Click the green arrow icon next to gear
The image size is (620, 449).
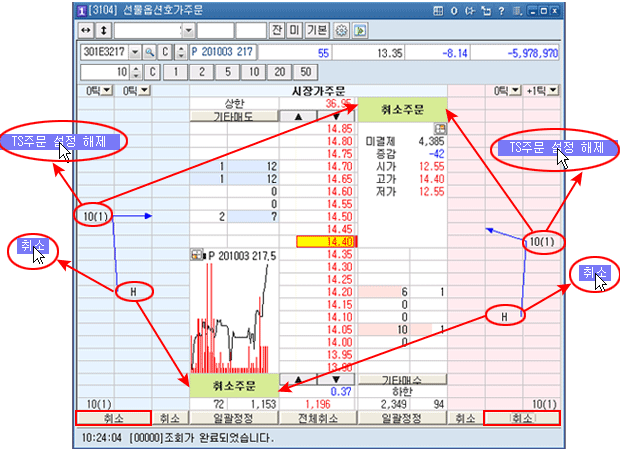(358, 30)
